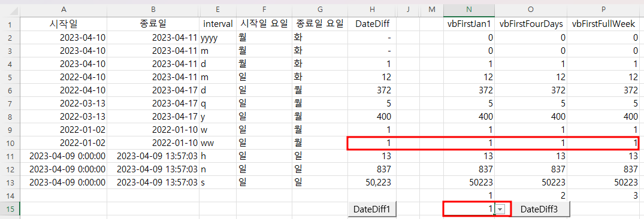644x219 pixels.
Task: Click '400' under vbFirstFourDays
Action: click(x=531, y=117)
